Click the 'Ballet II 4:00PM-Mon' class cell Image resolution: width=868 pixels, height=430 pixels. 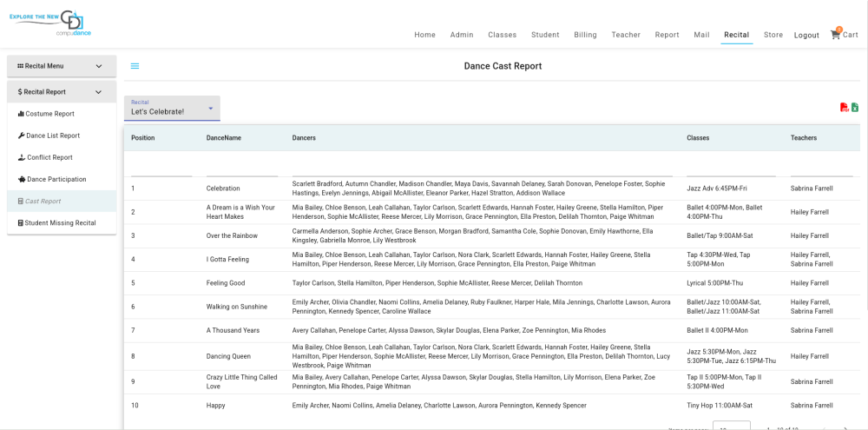click(x=718, y=330)
